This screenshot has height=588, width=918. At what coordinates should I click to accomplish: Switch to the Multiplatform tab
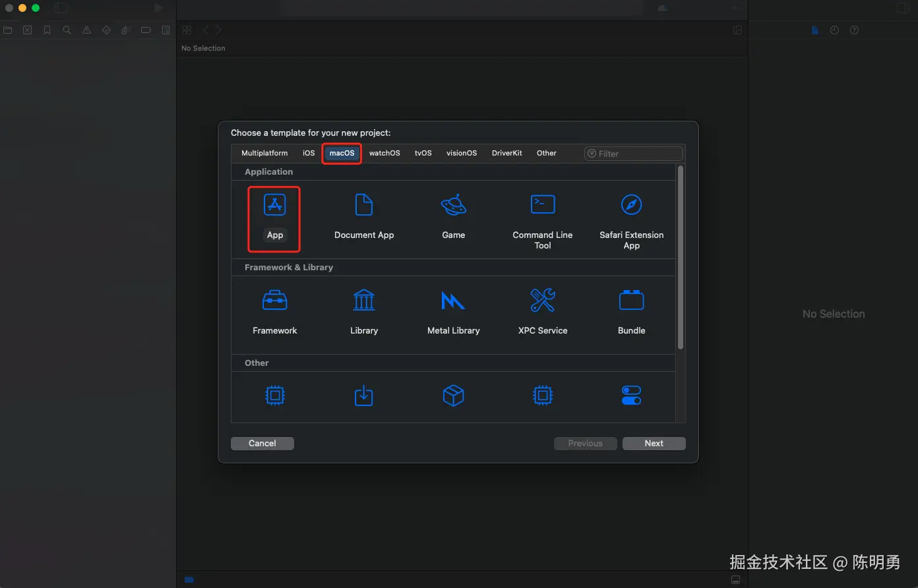click(264, 153)
